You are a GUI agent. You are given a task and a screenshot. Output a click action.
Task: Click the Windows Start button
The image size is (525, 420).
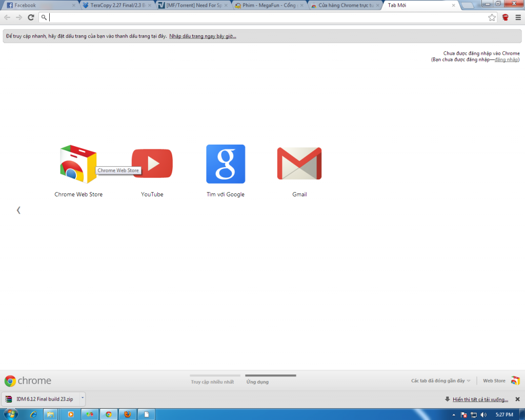(x=10, y=413)
